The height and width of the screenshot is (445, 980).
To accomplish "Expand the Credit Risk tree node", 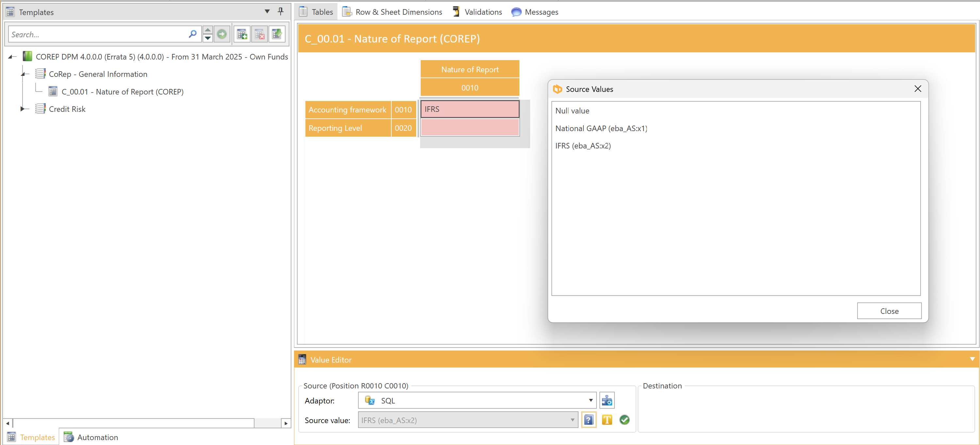I will pyautogui.click(x=22, y=109).
